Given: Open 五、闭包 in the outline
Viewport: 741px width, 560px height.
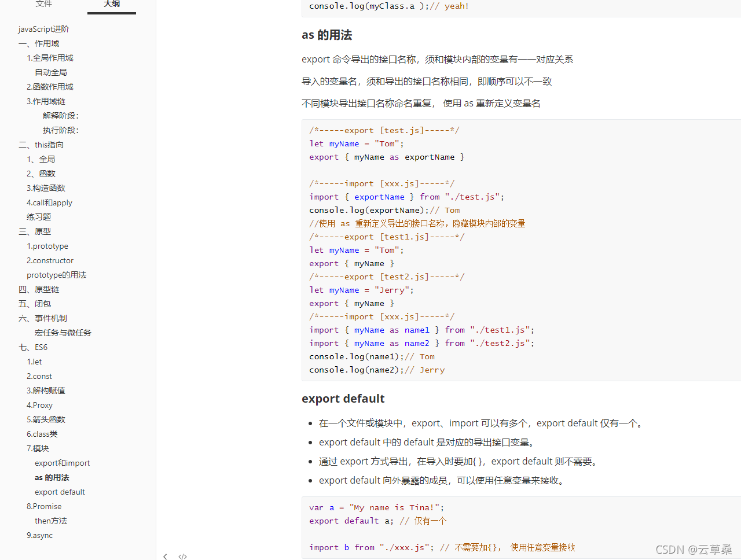Looking at the screenshot, I should coord(35,304).
